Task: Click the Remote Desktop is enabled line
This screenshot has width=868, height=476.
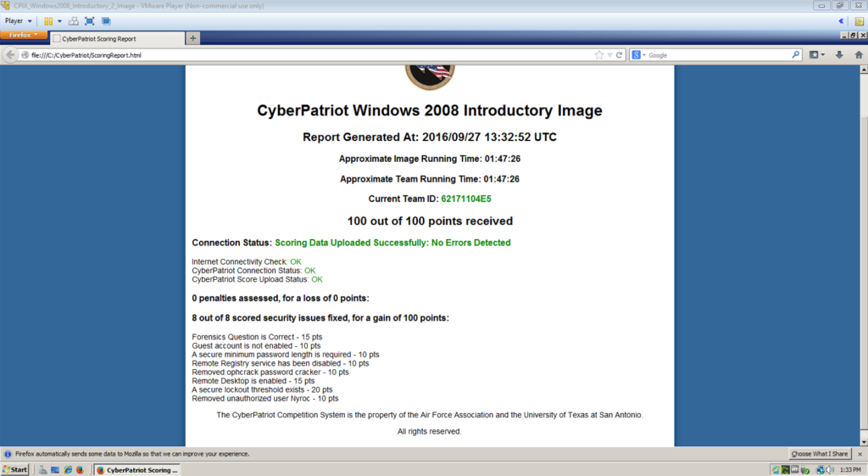Action: click(253, 381)
